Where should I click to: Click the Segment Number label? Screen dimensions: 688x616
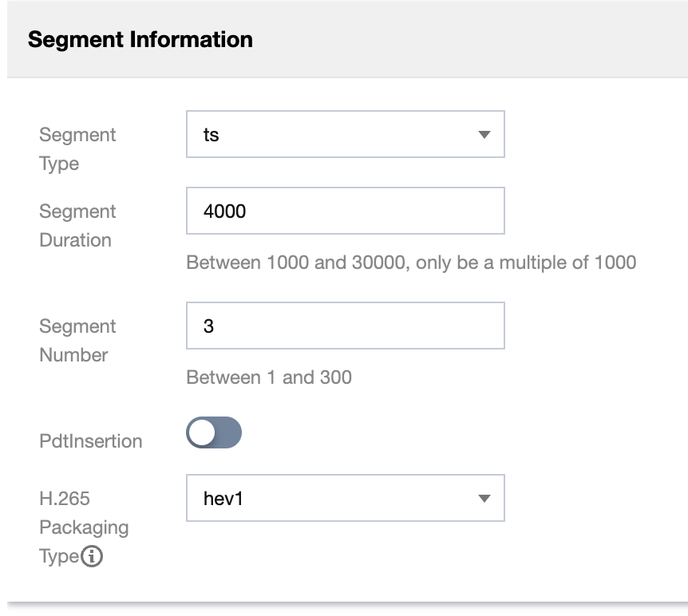point(77,341)
